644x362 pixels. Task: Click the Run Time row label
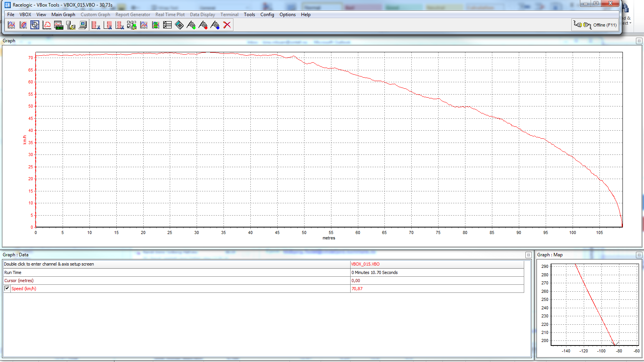[13, 272]
